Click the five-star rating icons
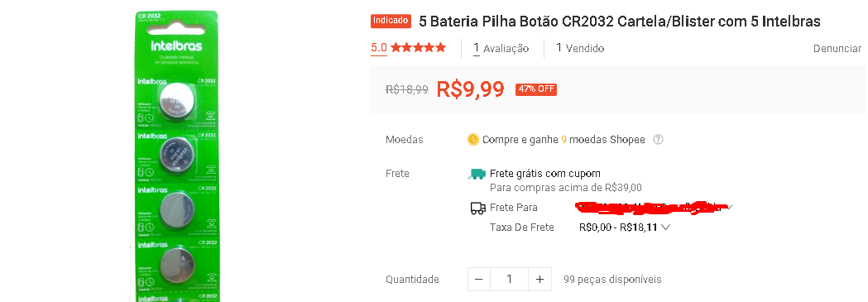The height and width of the screenshot is (302, 868). coord(418,47)
